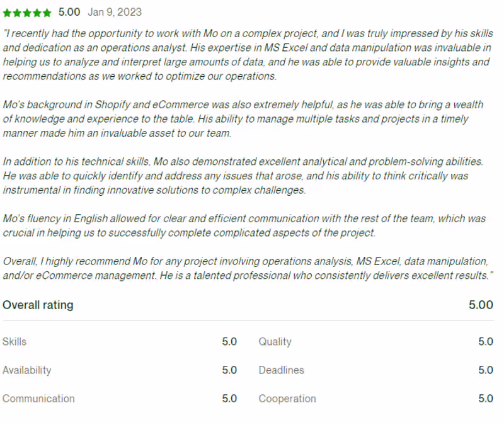
Task: Click the first review paragraph about MS Excel
Action: point(247,55)
